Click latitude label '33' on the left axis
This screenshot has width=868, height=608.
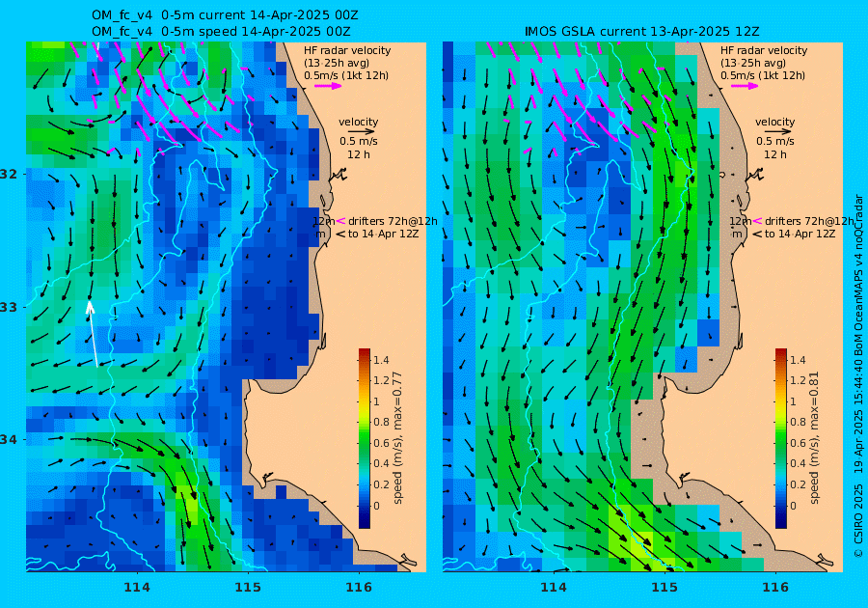9,307
